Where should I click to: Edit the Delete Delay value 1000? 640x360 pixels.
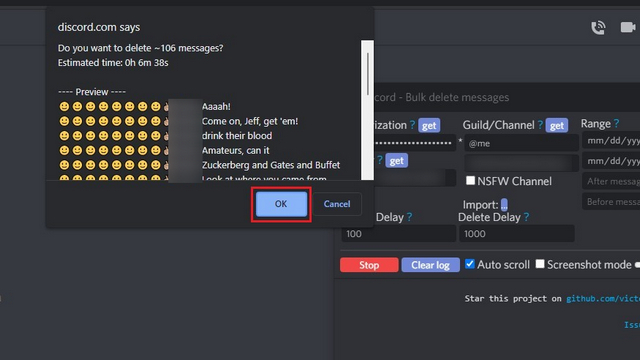click(517, 233)
